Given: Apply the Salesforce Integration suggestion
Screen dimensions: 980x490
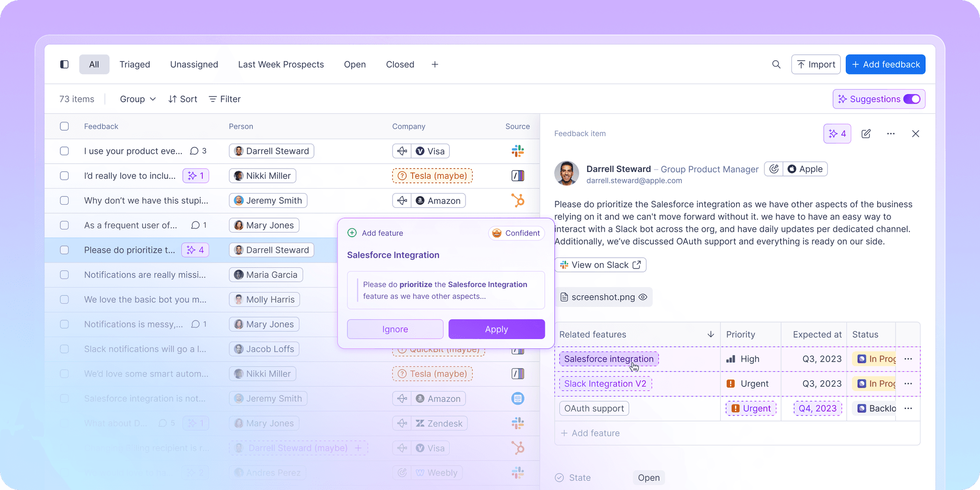Looking at the screenshot, I should coord(496,329).
